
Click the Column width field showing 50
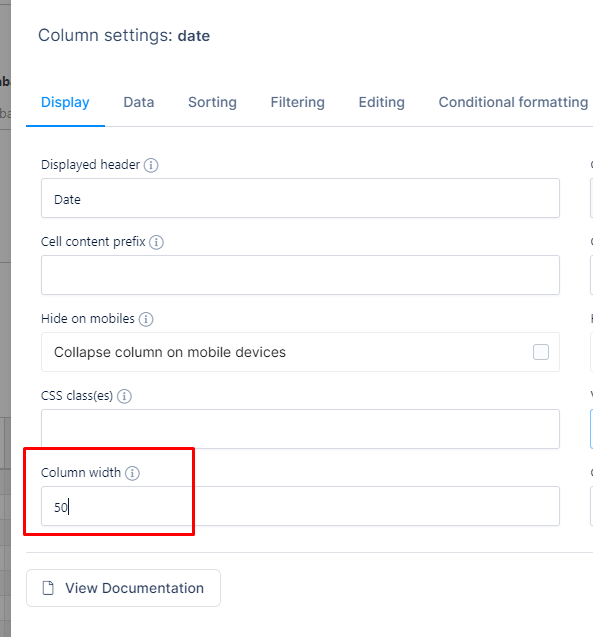point(300,506)
